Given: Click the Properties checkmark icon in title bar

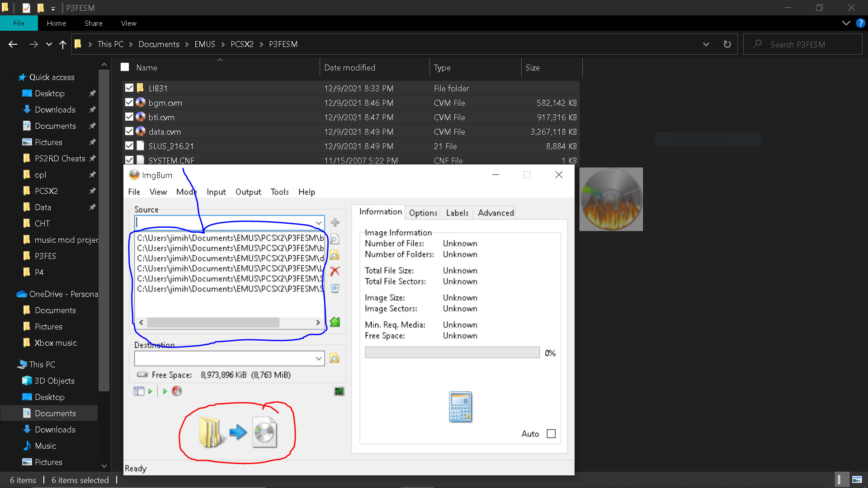Looking at the screenshot, I should click(26, 8).
